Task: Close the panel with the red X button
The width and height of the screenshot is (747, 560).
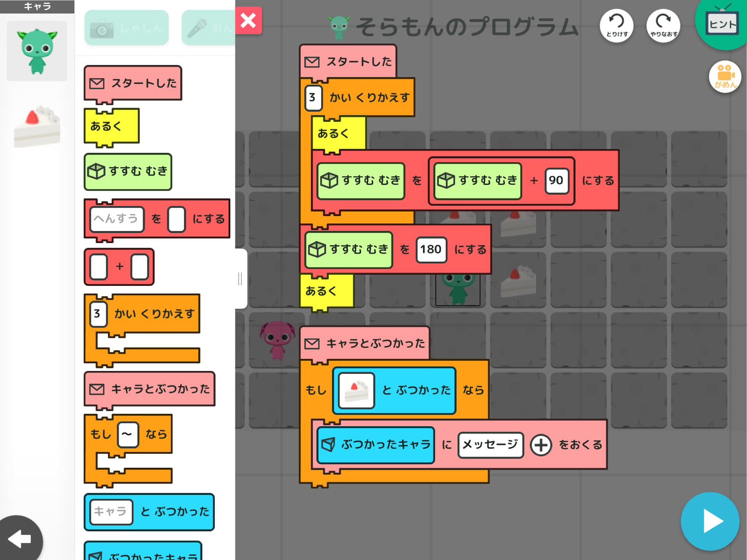Action: click(248, 21)
